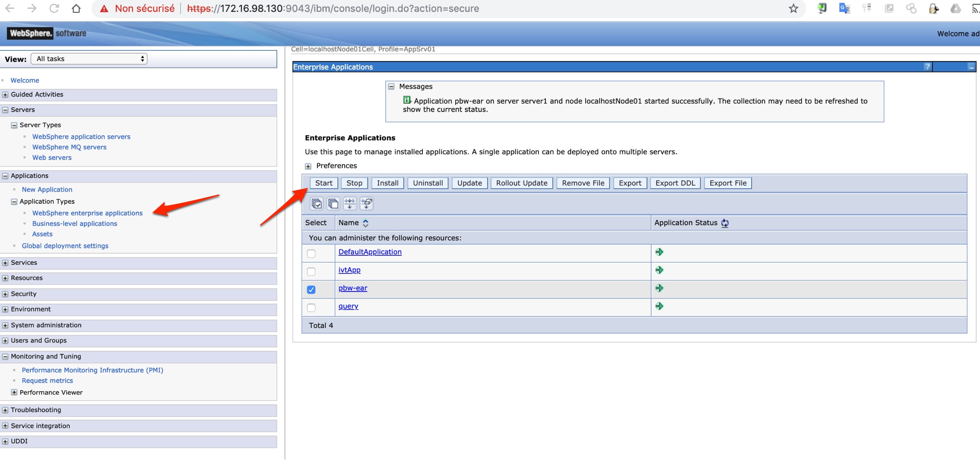Viewport: 980px width, 460px height.
Task: Click the Clear Filter Value icon
Action: (366, 203)
